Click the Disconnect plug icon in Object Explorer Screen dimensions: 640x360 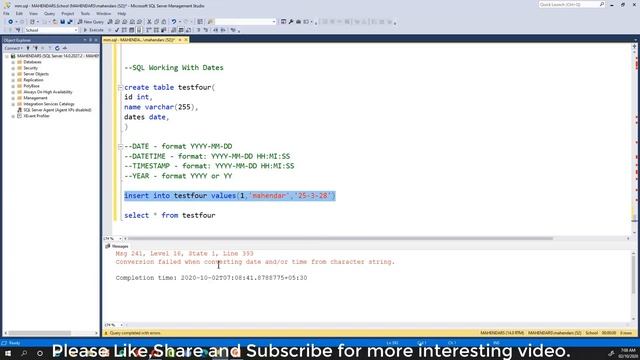coord(36,48)
